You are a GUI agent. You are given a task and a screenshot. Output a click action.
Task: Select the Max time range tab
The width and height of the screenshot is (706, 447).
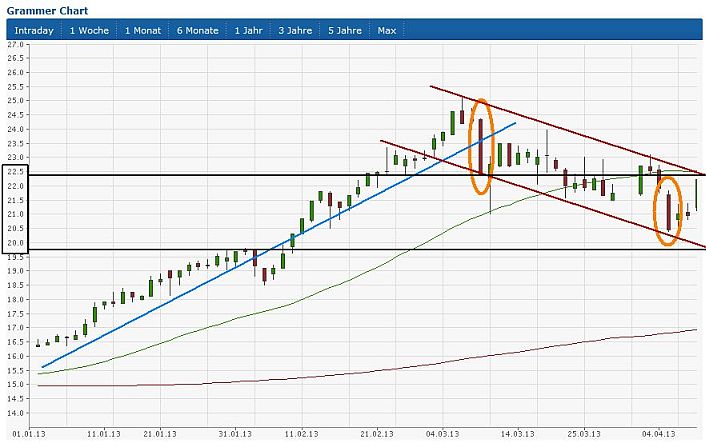(387, 30)
